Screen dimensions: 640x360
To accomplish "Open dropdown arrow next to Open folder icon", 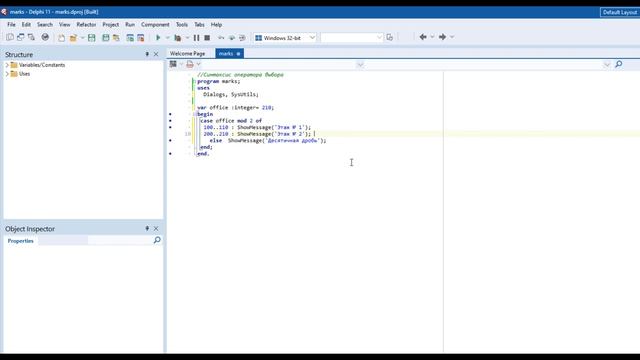I will tap(82, 38).
